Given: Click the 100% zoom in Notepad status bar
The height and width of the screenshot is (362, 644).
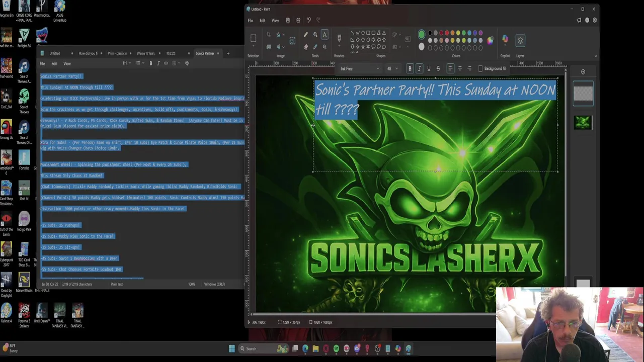Looking at the screenshot, I should [x=192, y=284].
